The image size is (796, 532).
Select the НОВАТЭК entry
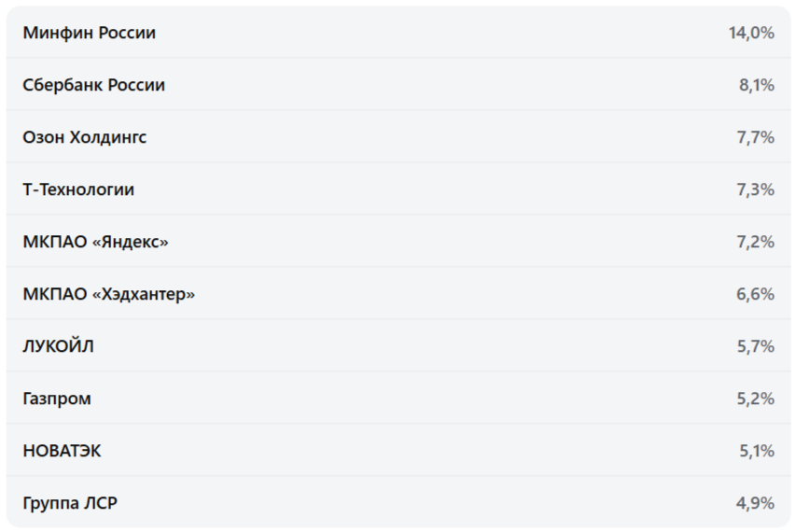coord(63,451)
